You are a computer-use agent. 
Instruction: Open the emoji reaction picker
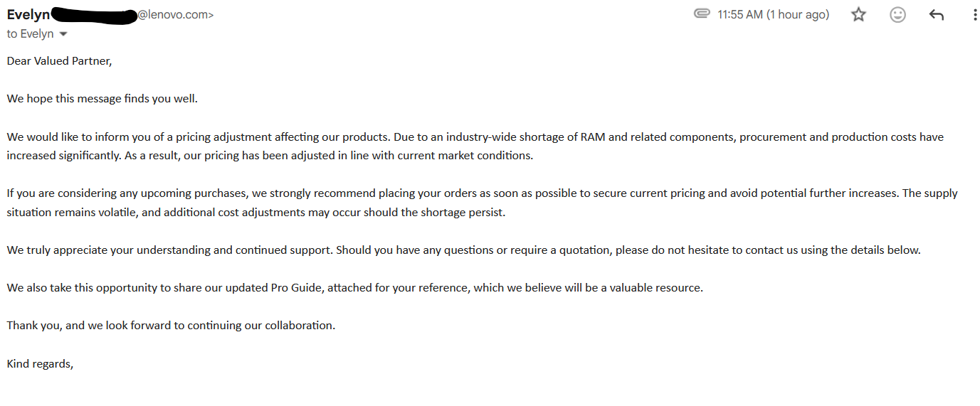(898, 15)
